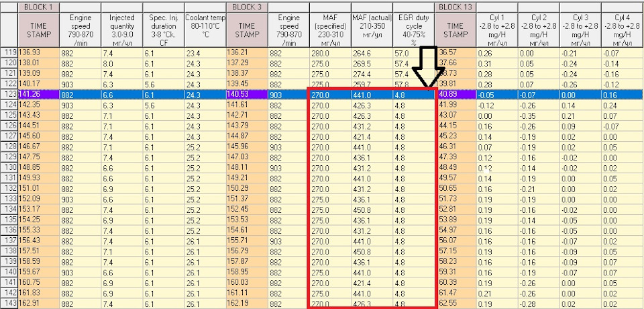
Task: Click the highlighted timestamp cell 141.26
Action: coord(39,95)
